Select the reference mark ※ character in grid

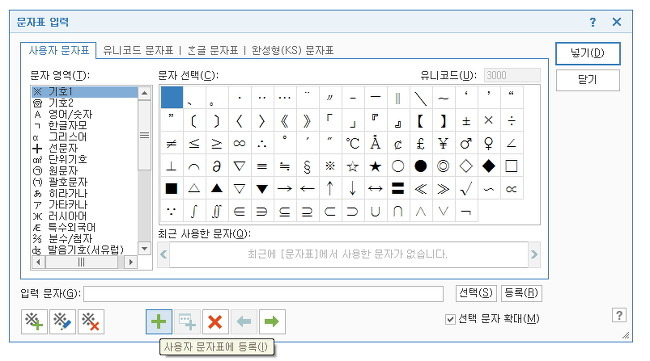click(330, 166)
